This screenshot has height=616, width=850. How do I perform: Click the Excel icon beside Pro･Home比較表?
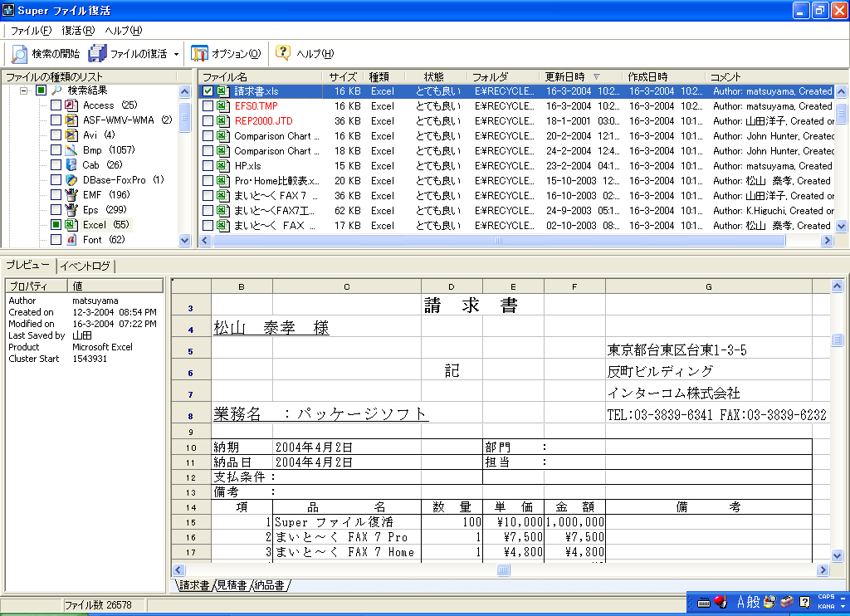[222, 181]
